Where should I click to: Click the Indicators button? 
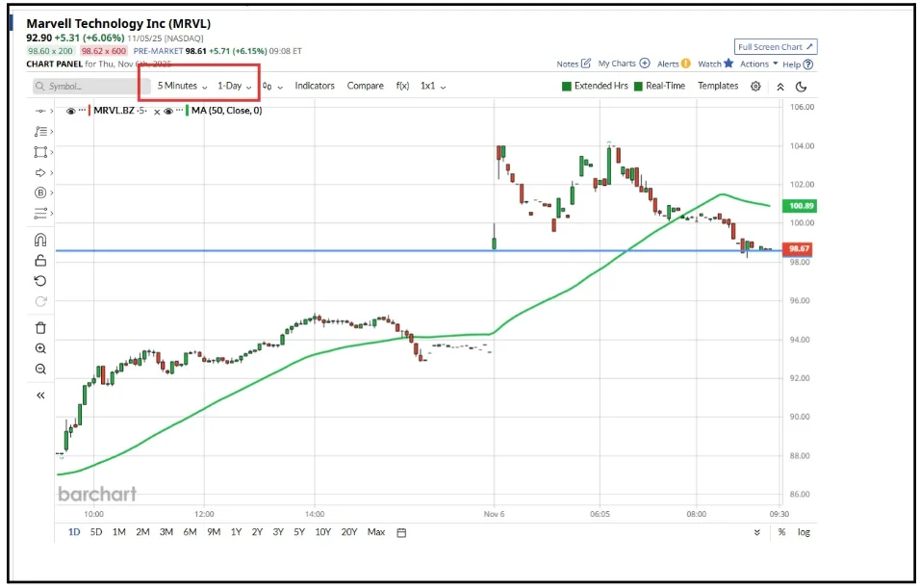[314, 86]
